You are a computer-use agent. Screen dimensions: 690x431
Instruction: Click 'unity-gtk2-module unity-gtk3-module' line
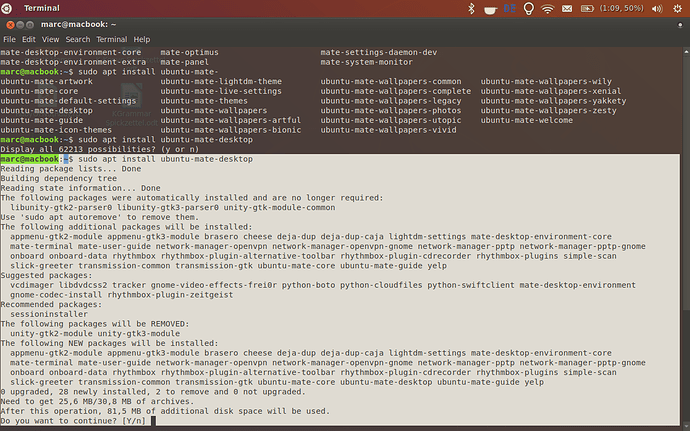[95, 333]
